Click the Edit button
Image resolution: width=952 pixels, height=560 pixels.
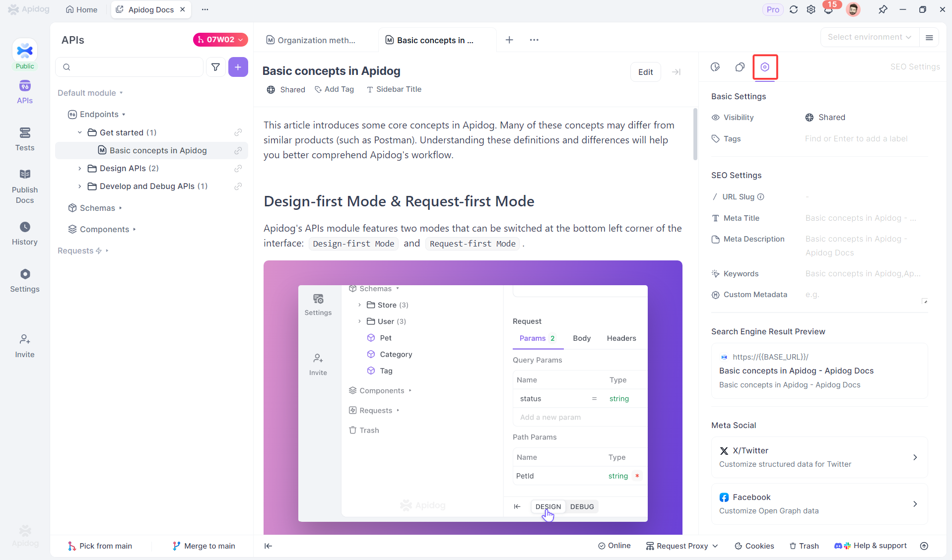click(645, 72)
